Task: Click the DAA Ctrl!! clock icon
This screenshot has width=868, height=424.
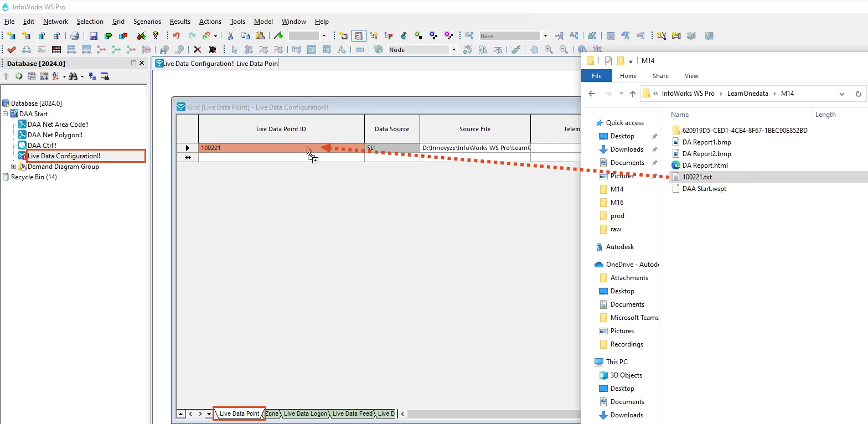Action: click(x=22, y=146)
